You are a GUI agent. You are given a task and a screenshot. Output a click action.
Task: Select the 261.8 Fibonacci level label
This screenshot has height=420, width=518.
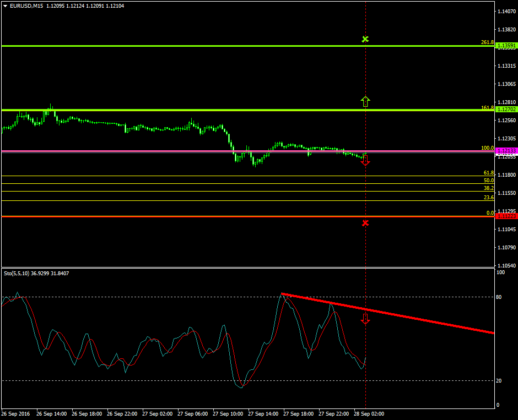tap(487, 42)
